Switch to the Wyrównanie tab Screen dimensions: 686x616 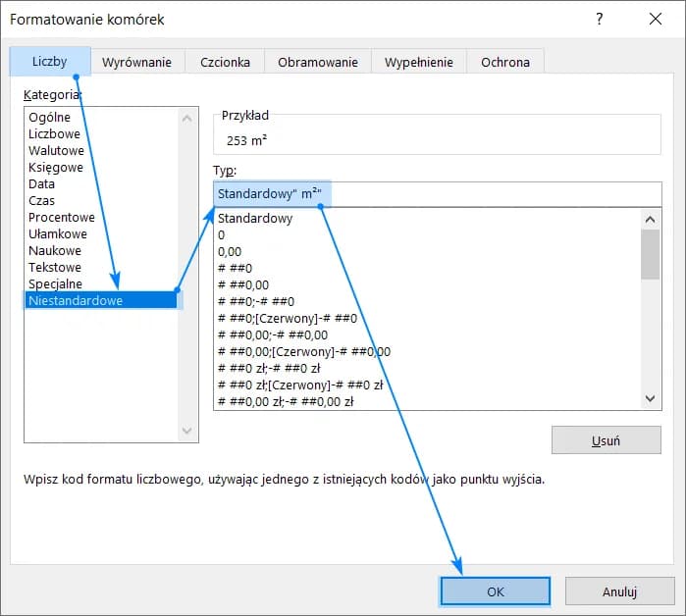point(136,62)
